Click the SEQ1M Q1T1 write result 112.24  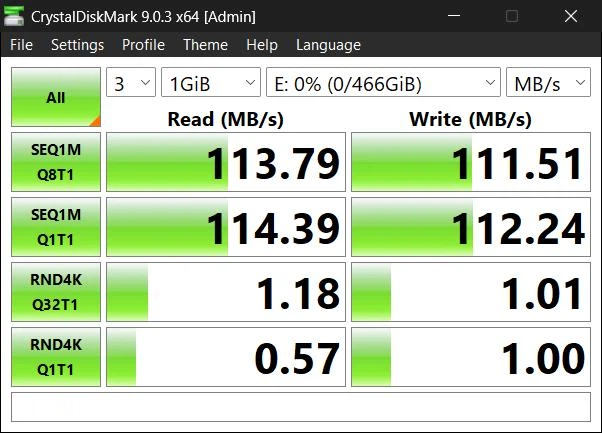(471, 227)
